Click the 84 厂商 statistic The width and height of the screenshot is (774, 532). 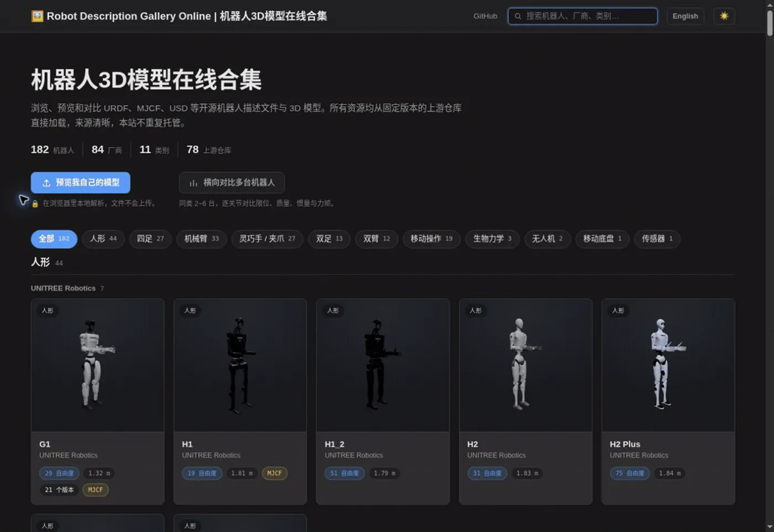107,150
